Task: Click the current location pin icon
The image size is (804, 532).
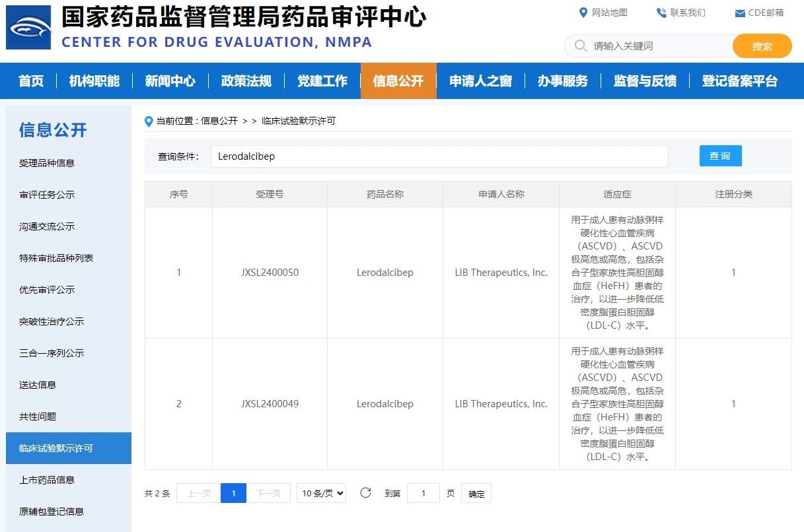Action: [149, 121]
